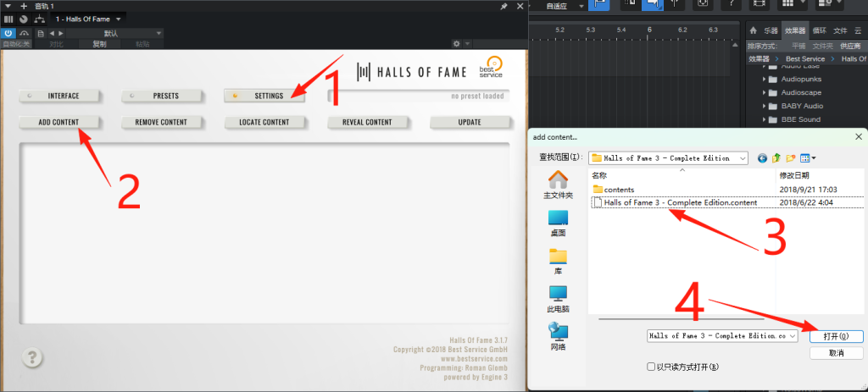Click the 取消 cancel button
Image resolution: width=868 pixels, height=392 pixels.
point(836,353)
